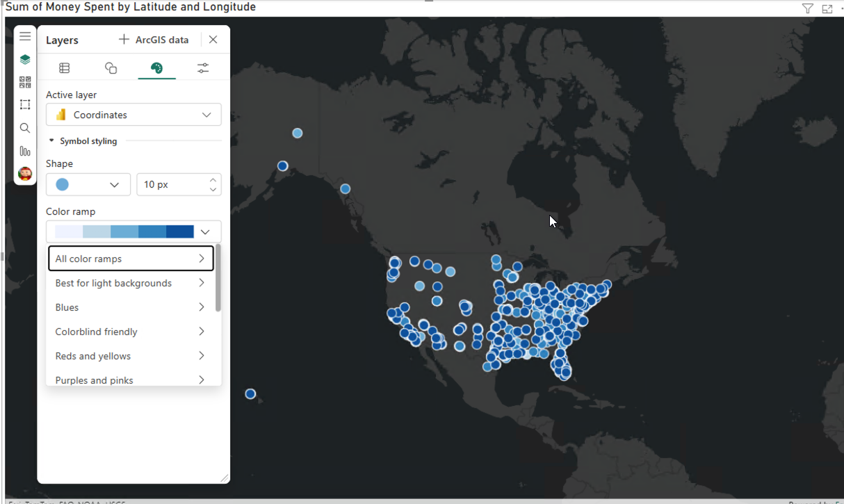Screen dimensions: 844x504
Task: Open the focus mode icon top right
Action: (827, 8)
